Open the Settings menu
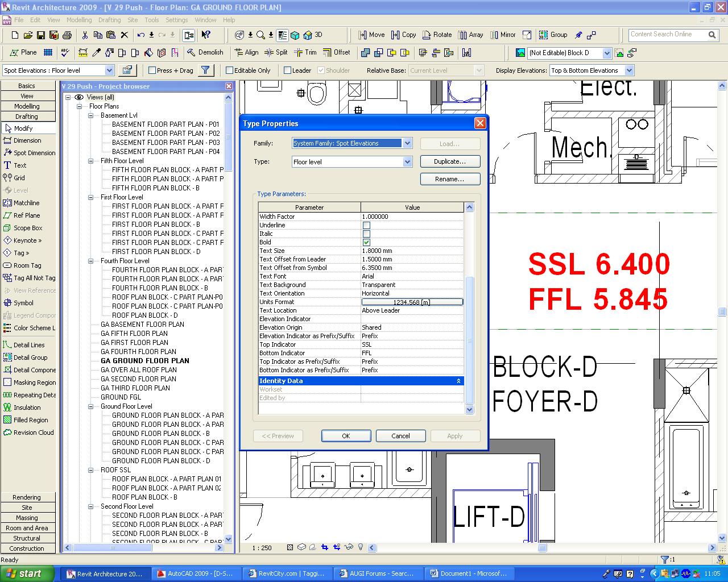The image size is (728, 582). pos(177,20)
